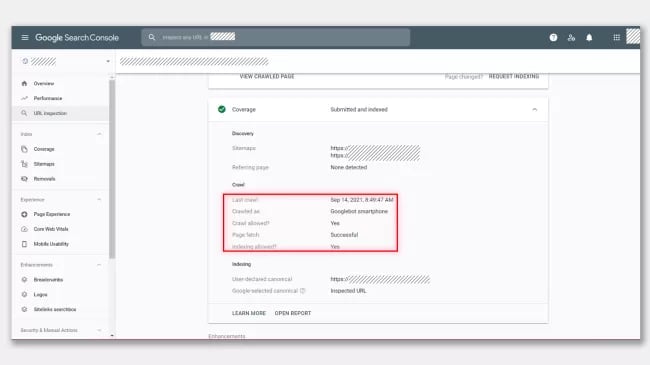Click the Breadcrumbs icon
Viewport: 650px width, 365px height.
point(24,280)
